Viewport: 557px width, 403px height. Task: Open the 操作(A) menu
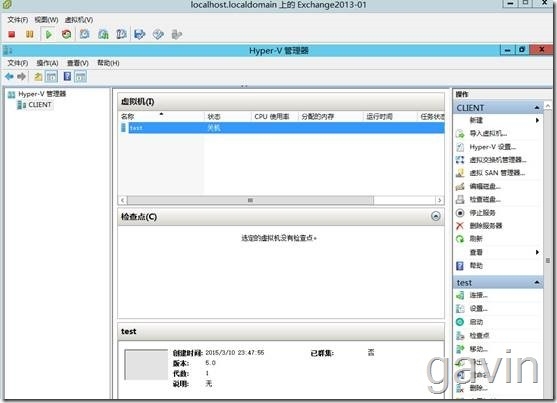coord(47,63)
